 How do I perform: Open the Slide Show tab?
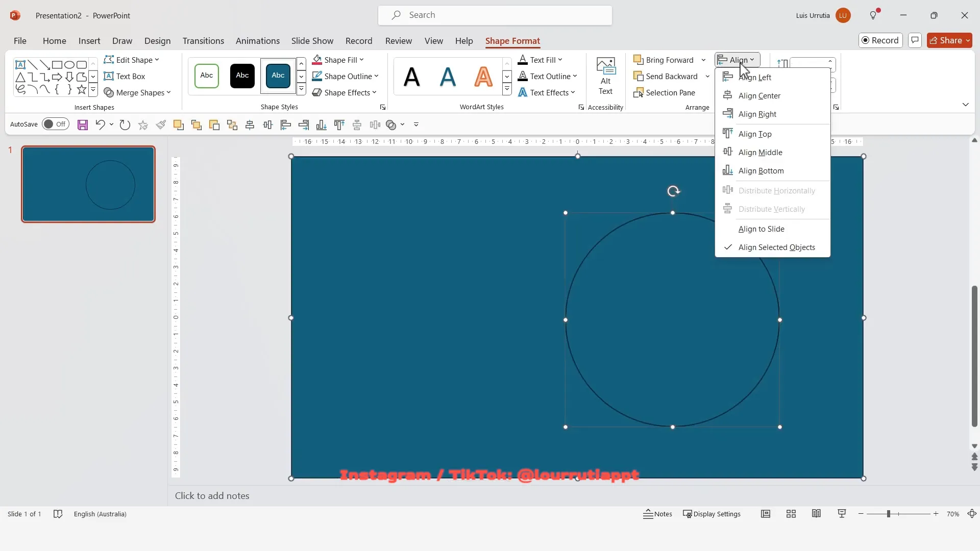[x=312, y=41]
